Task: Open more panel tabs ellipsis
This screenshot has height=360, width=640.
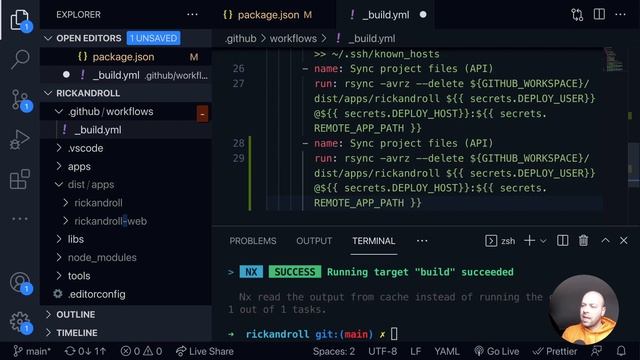Action: coord(422,241)
